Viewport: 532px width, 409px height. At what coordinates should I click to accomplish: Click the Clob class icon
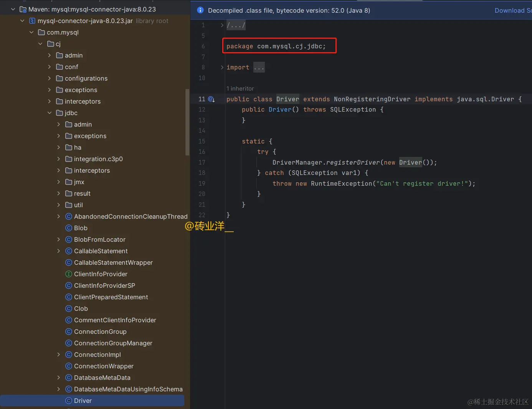coord(69,308)
